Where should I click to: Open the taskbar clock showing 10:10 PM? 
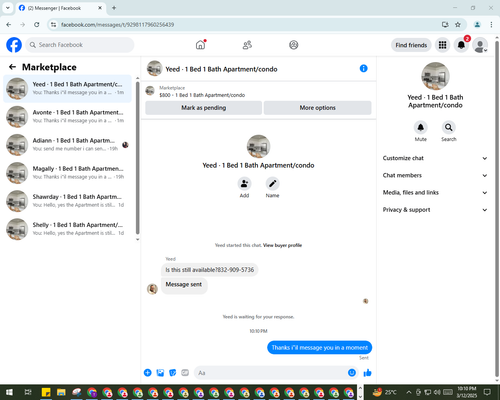(x=467, y=392)
